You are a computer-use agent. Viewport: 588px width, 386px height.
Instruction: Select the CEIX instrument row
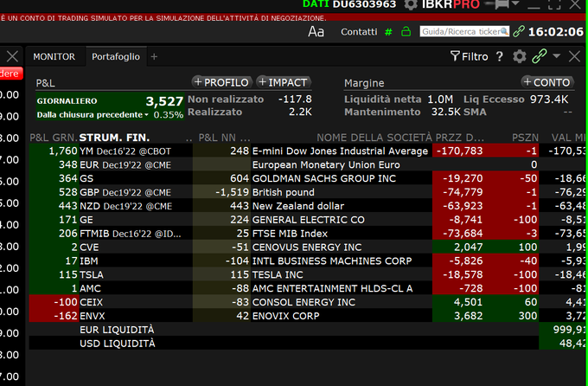pos(308,302)
